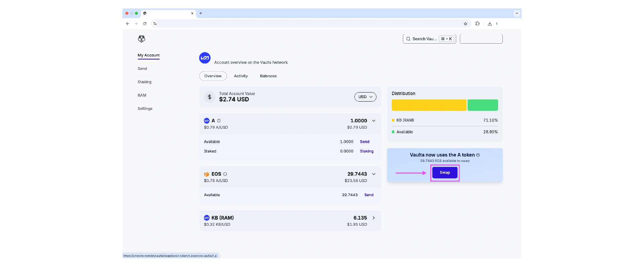Screen dimensions: 644x268
Task: Open My Account in sidebar
Action: (149, 55)
